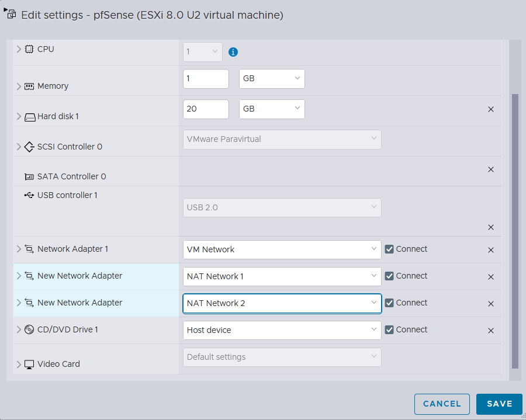Open the CPU count dropdown

coord(203,52)
